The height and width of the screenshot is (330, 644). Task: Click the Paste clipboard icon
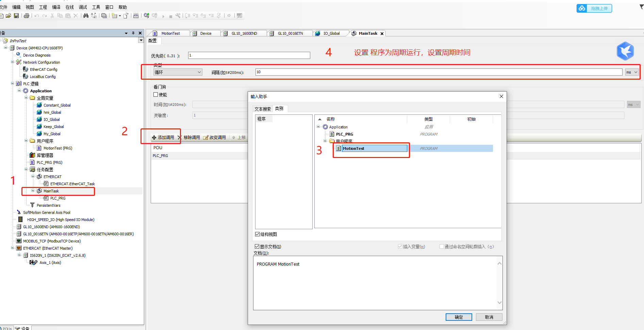point(68,16)
